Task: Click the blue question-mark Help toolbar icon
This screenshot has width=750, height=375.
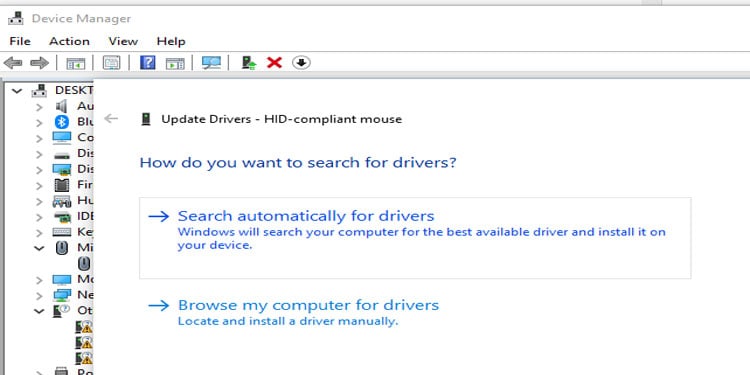Action: point(147,63)
